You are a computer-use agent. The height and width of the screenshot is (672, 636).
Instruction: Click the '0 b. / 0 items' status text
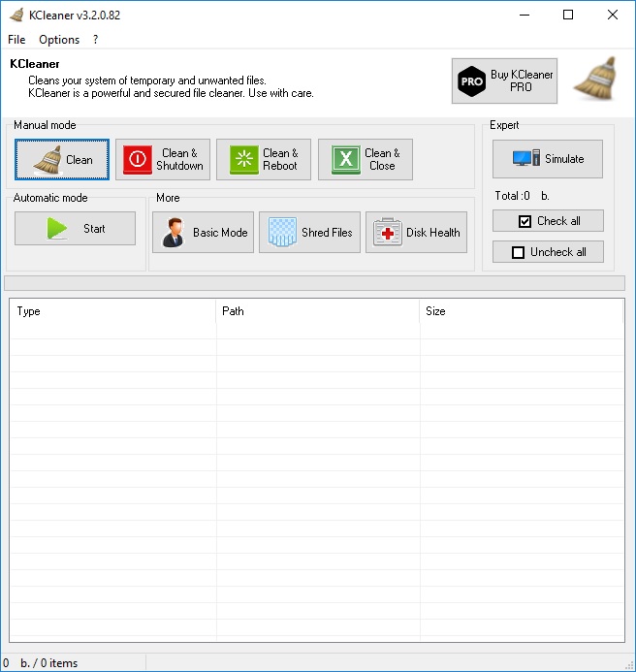coord(41,663)
